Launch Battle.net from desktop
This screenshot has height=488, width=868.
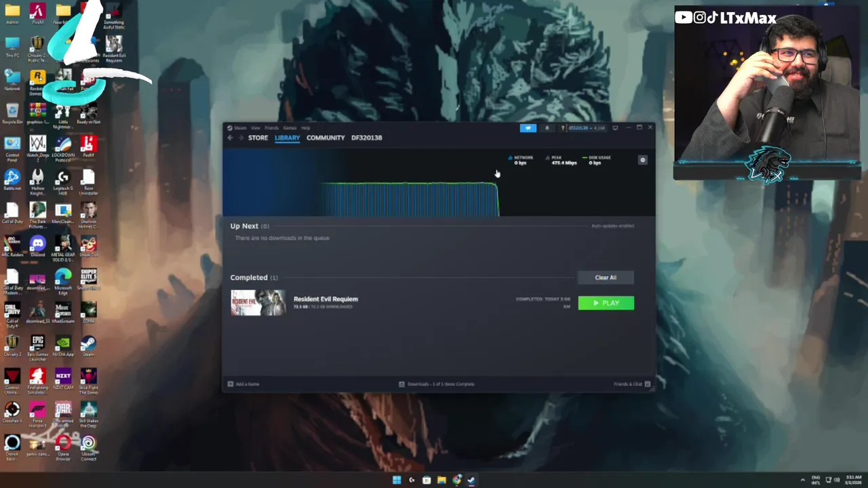[x=12, y=180]
